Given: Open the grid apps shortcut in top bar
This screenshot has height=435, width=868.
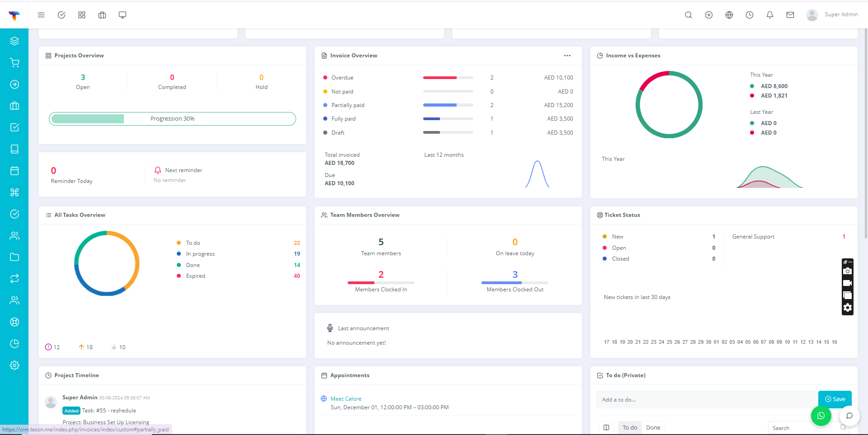Looking at the screenshot, I should (82, 15).
